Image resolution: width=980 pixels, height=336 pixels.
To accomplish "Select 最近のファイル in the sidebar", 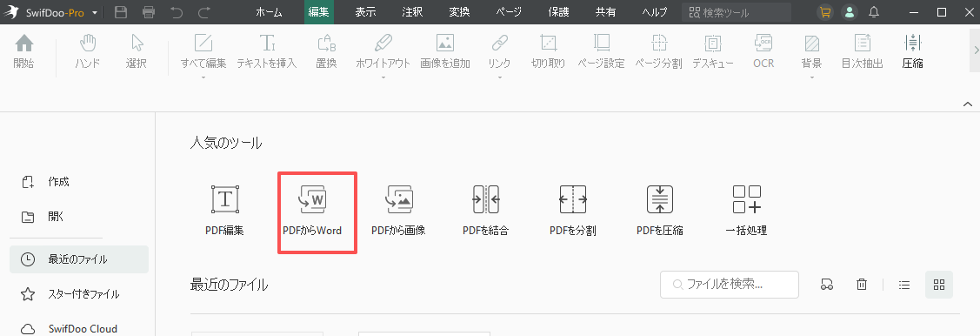I will pos(79,259).
